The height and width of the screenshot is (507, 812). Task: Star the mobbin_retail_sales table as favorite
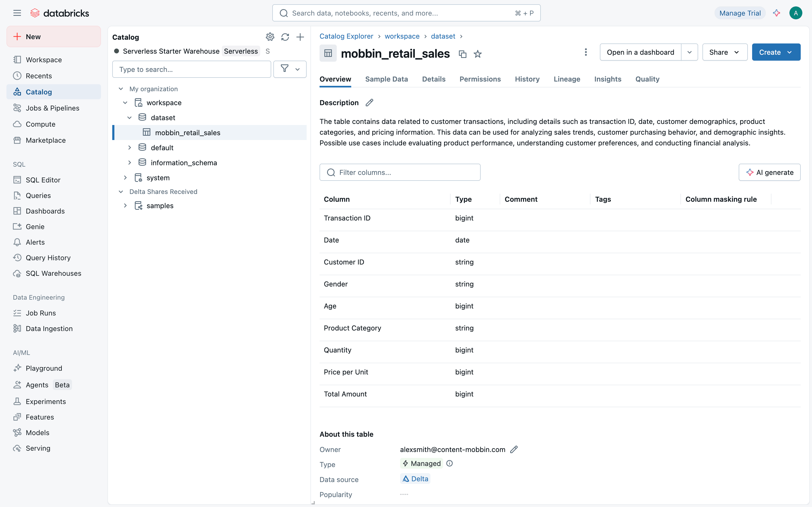477,54
